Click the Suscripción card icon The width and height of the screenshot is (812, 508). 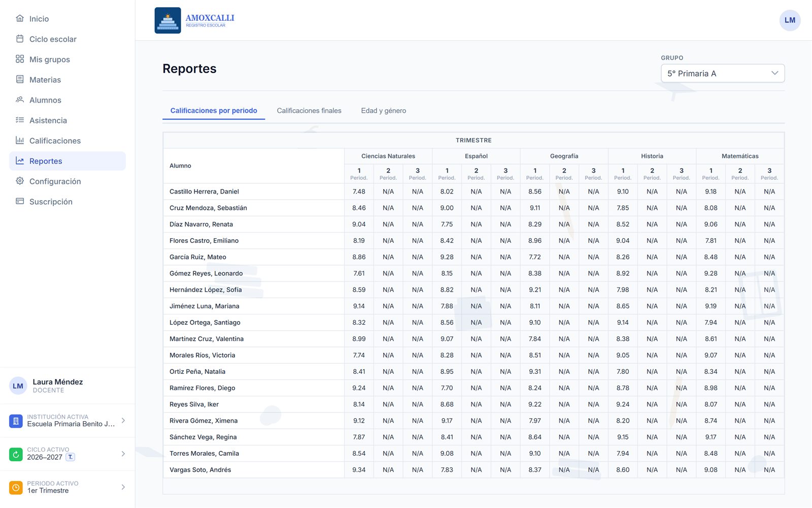point(20,202)
